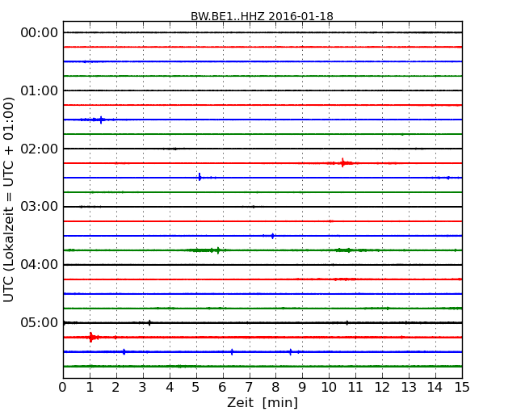
Task: Click x-axis tick label 15
Action: click(x=462, y=388)
